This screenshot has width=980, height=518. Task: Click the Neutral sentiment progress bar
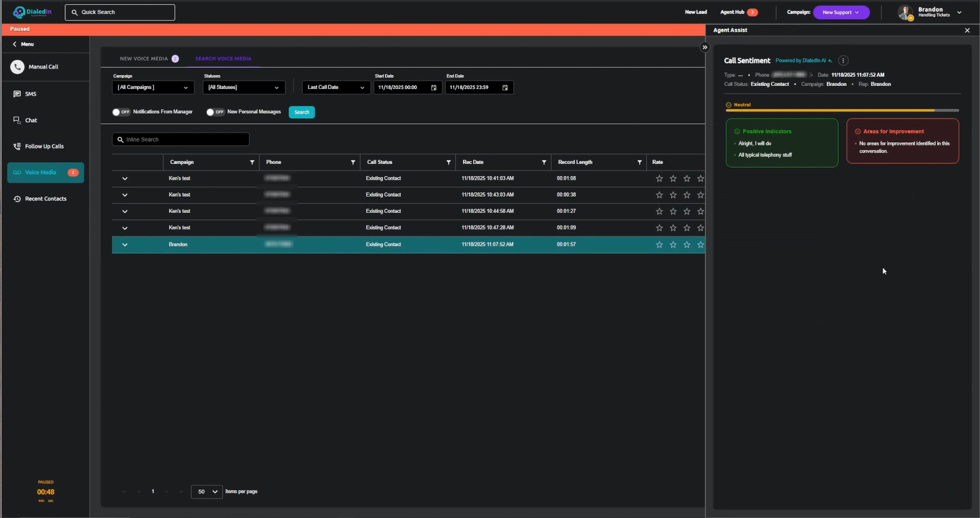tap(842, 110)
